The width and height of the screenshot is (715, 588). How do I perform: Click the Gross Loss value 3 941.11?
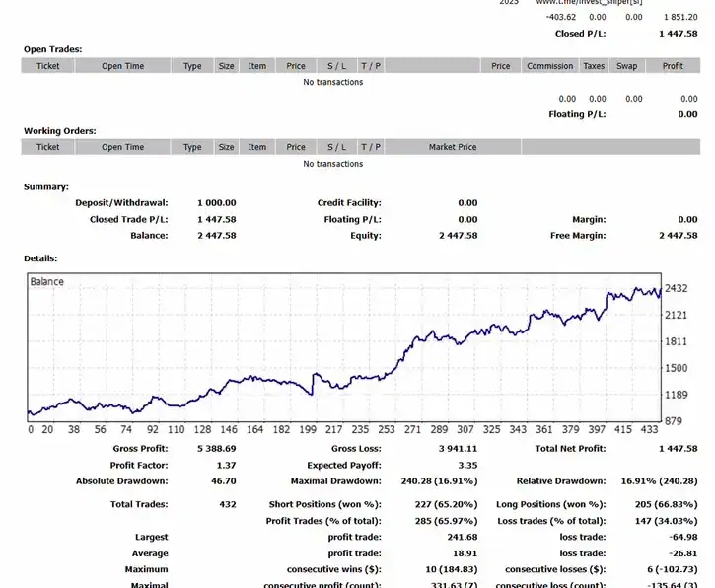tap(457, 449)
